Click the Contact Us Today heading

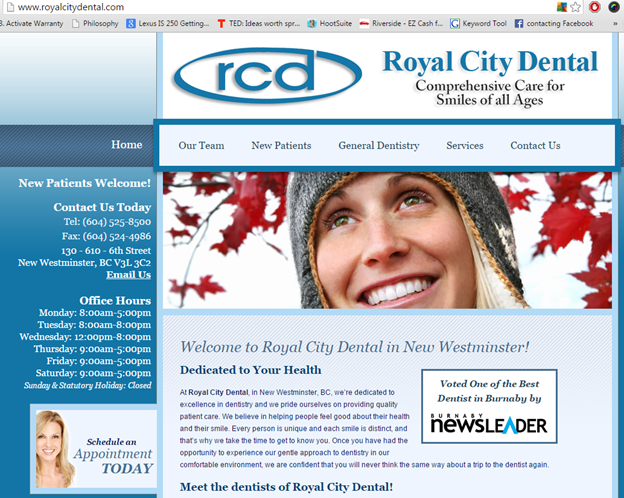[102, 207]
